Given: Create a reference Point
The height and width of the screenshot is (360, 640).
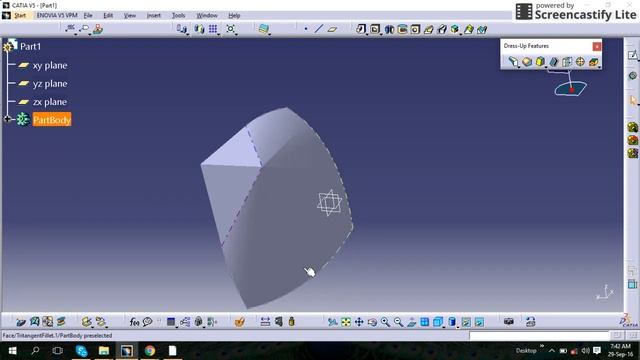Looking at the screenshot, I should point(306,29).
